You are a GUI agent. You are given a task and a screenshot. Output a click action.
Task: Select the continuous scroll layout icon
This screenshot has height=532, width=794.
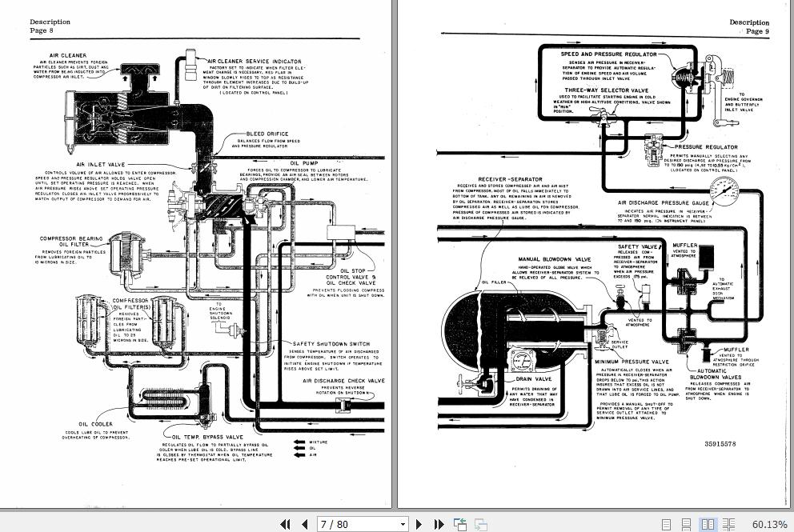point(687,524)
